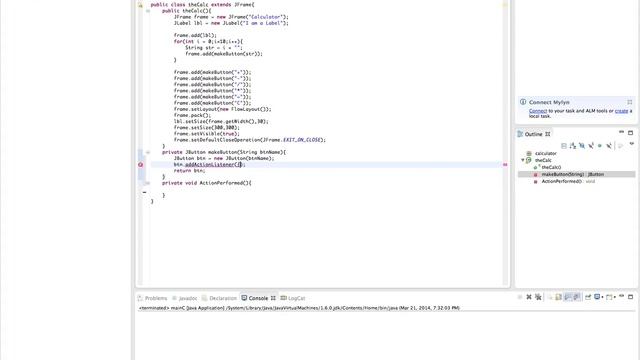Minimize the Console view
The image size is (640, 360).
coord(621,296)
